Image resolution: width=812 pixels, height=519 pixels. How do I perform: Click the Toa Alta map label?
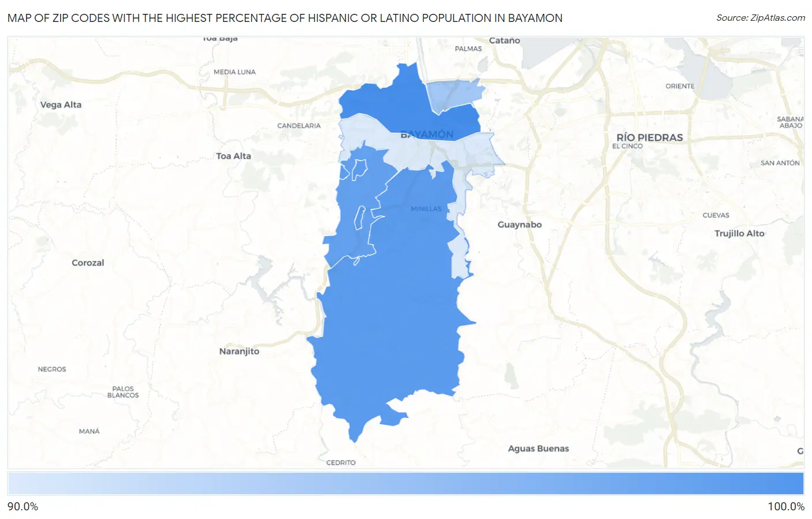click(233, 156)
